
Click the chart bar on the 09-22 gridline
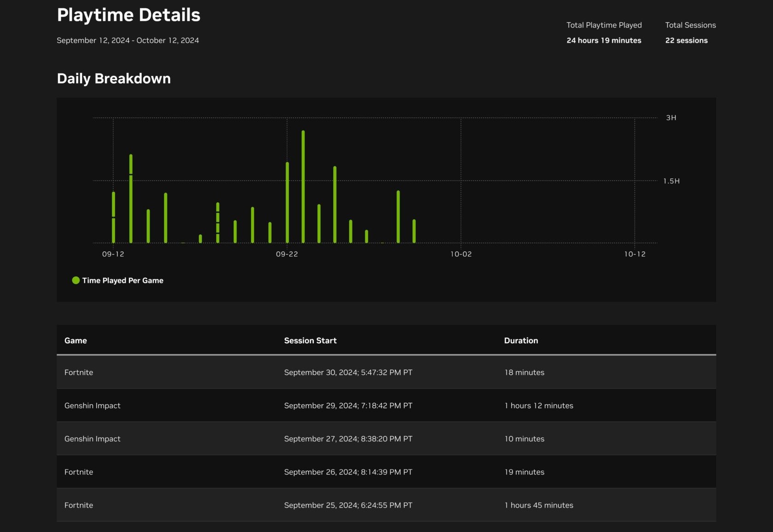pyautogui.click(x=288, y=202)
